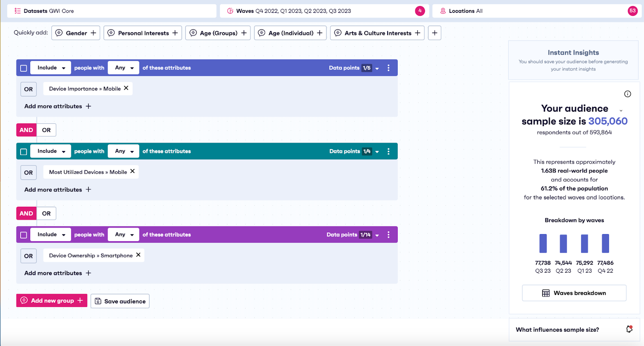Click the sample size value 305,060
Viewport: 644px width, 346px height.
[x=608, y=121]
